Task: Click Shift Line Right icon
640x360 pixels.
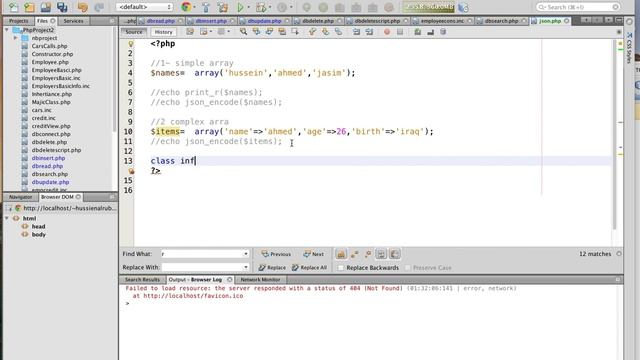Action: coord(369,31)
